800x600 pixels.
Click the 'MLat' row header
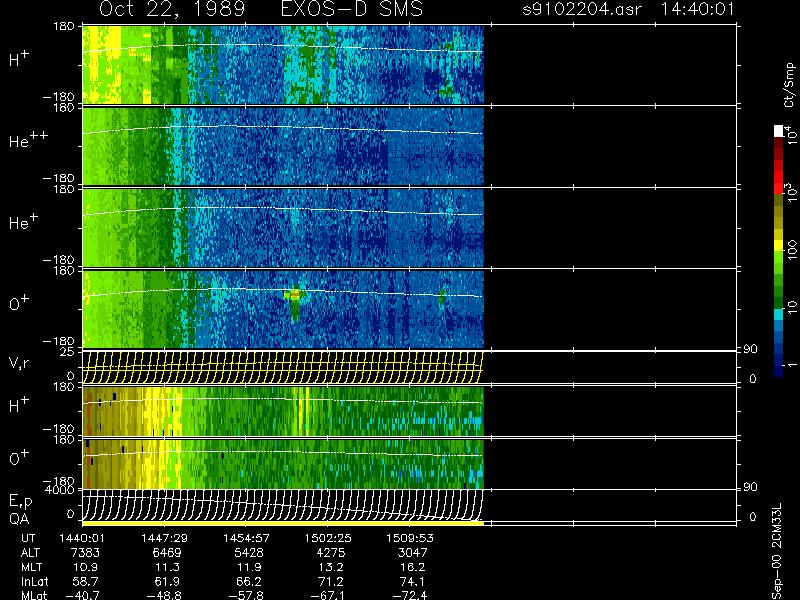coord(34,595)
